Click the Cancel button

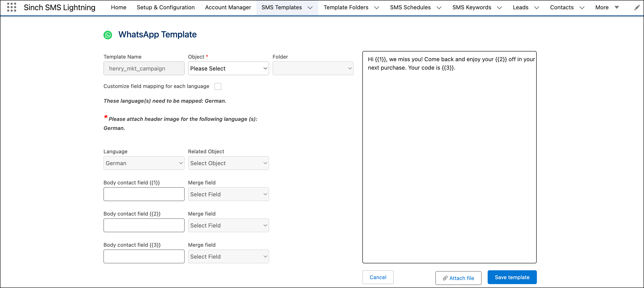tap(378, 277)
